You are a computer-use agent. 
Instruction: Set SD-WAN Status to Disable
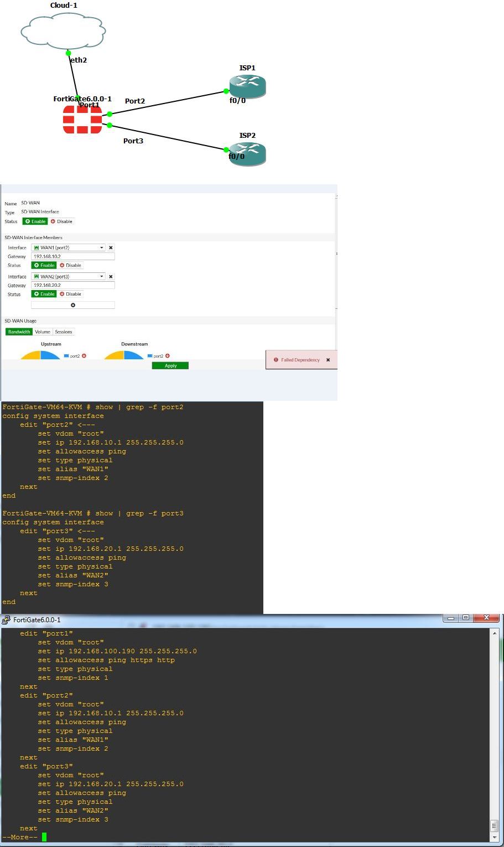click(x=61, y=221)
